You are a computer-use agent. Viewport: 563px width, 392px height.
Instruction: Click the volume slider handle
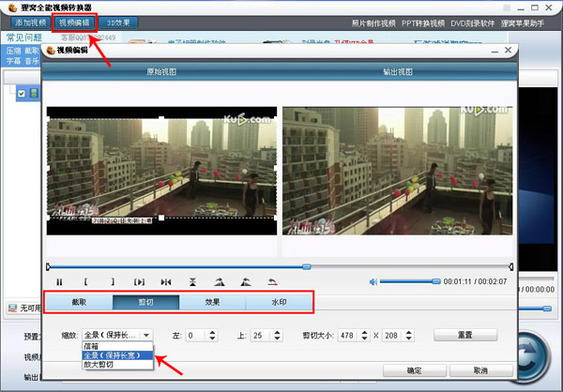pos(436,281)
